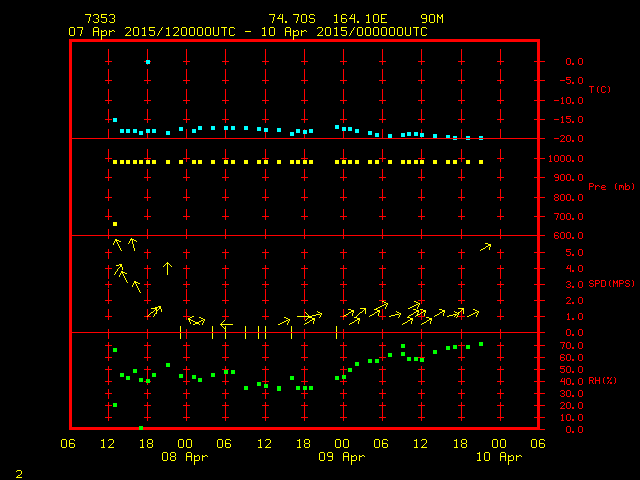Click the elevation label 90M
Viewport: 640px width, 480px height.
click(432, 19)
